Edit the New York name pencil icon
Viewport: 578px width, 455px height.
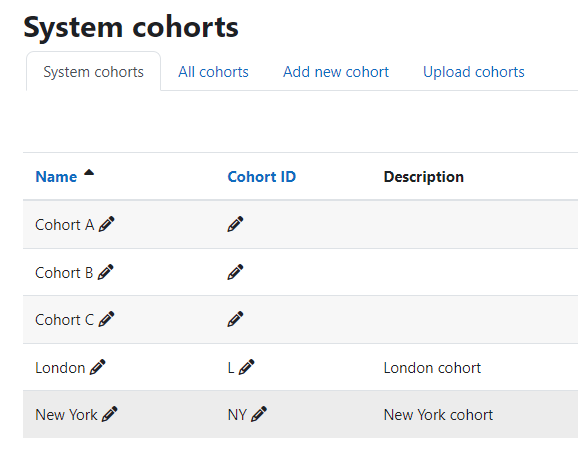pos(110,414)
